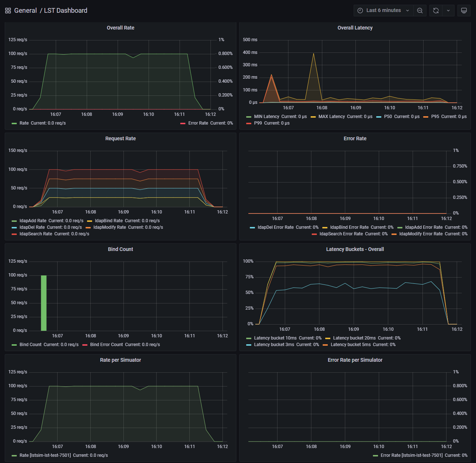
Task: Expand the refresh interval dropdown arrow
Action: (448, 11)
